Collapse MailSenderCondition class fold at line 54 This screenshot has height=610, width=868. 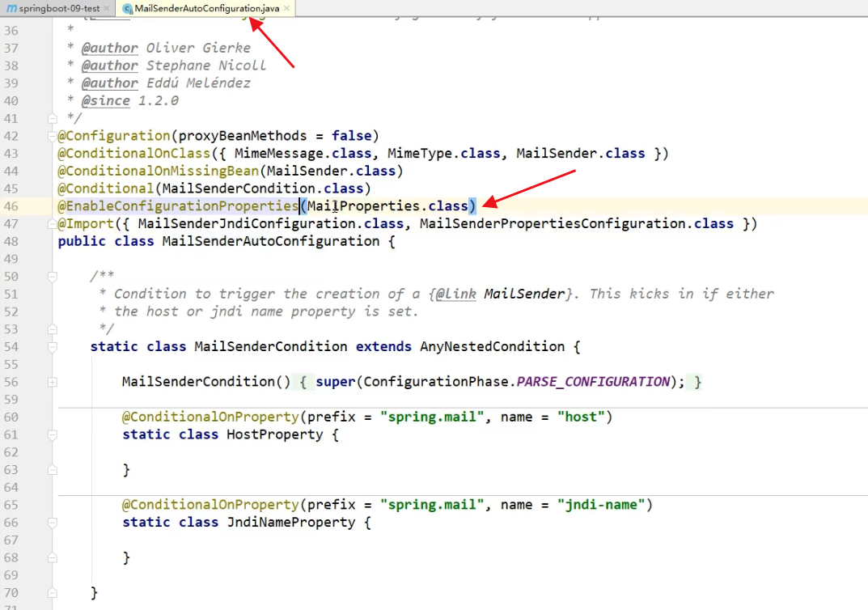[52, 346]
